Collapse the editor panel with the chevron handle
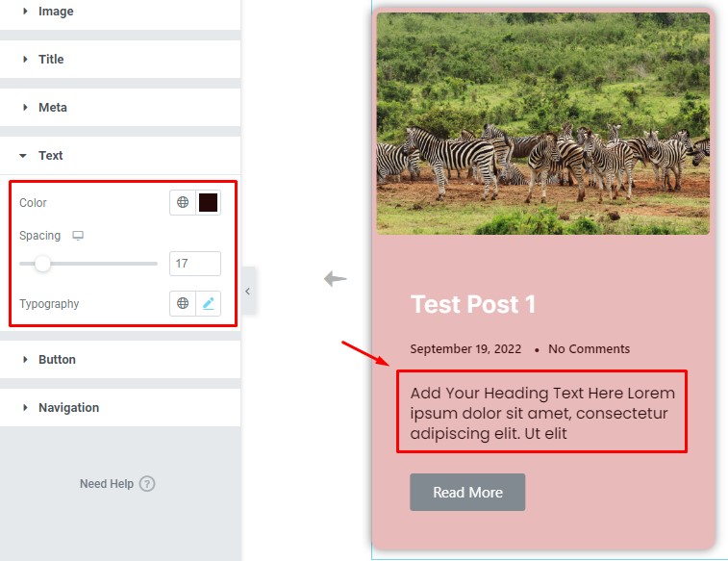This screenshot has height=561, width=728. point(248,292)
